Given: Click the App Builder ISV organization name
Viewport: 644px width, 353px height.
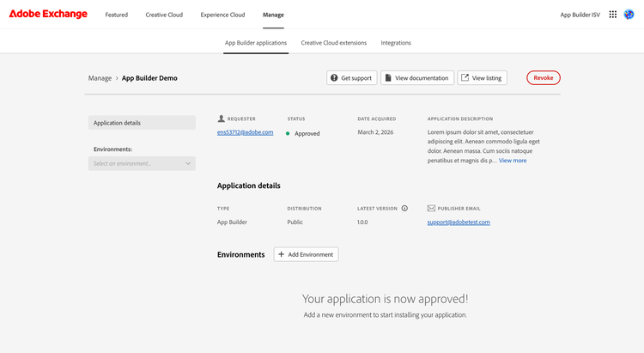Looking at the screenshot, I should 580,15.
